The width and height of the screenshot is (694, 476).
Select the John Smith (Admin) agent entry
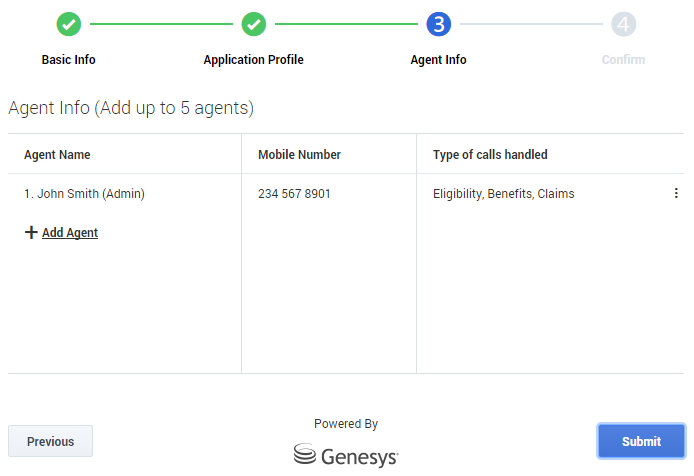tap(84, 194)
